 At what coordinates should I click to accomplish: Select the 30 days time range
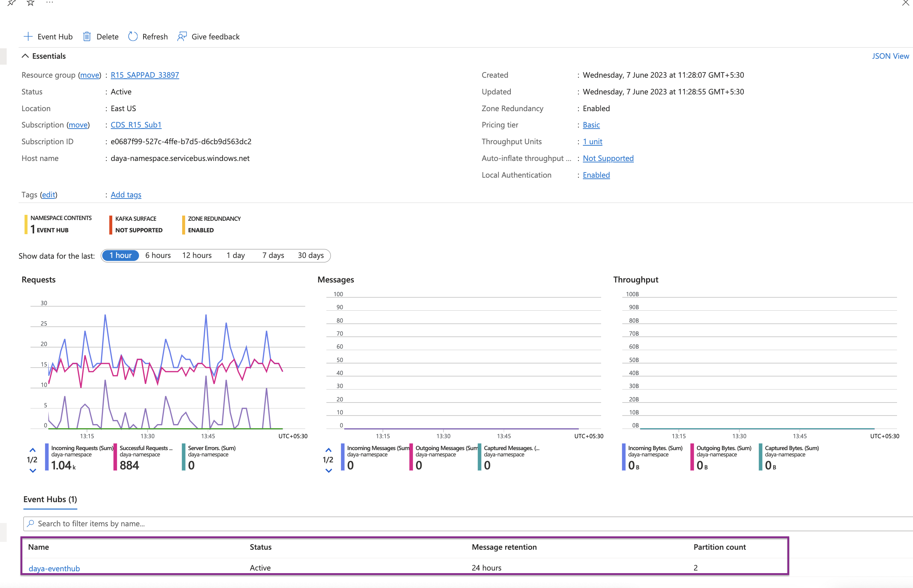pos(310,255)
